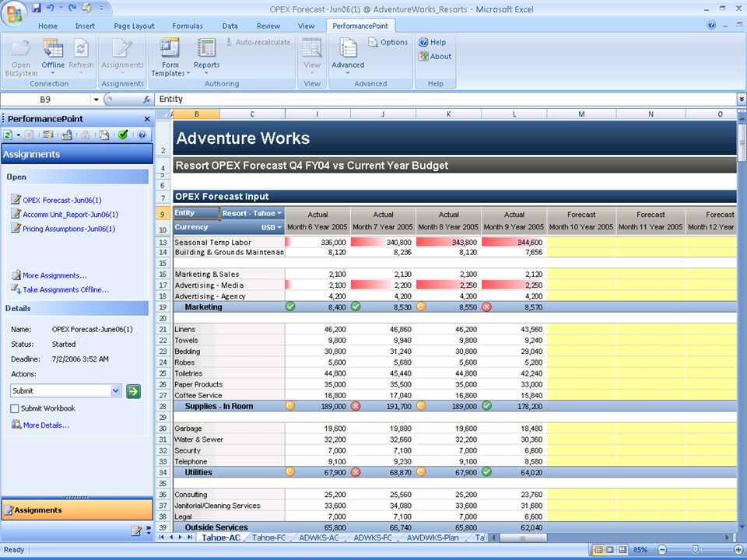Open the View ribbon tab
Viewport: 747px width, 560px height.
[x=306, y=26]
